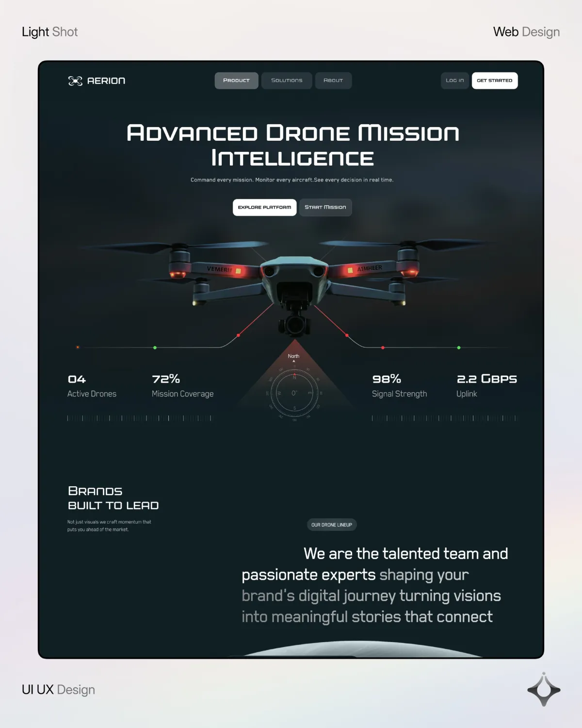
Task: Click the Start Mission button
Action: [325, 207]
